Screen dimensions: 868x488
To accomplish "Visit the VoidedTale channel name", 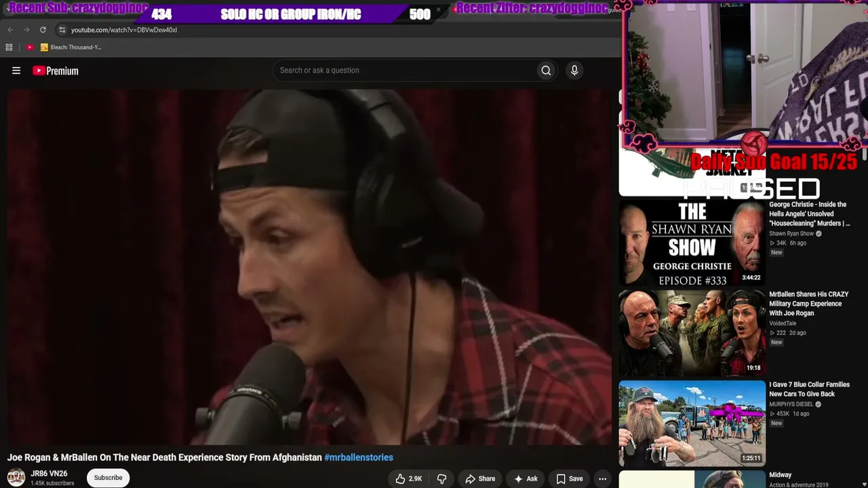I will (783, 324).
